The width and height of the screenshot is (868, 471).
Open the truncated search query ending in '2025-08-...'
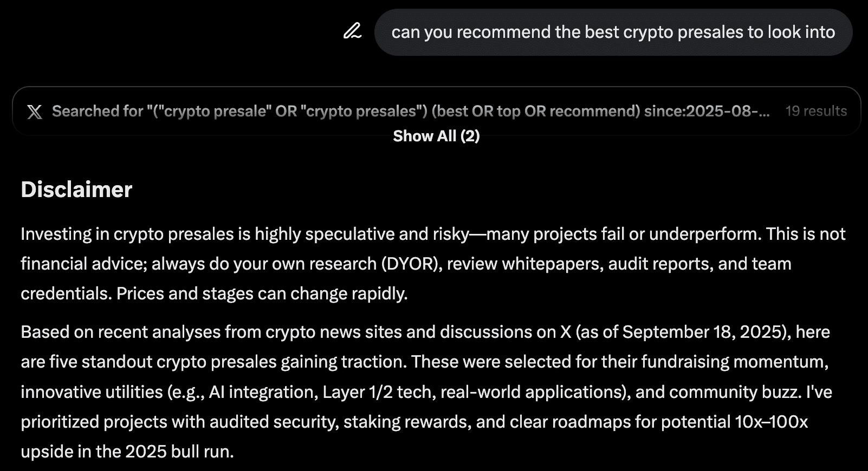click(x=410, y=111)
